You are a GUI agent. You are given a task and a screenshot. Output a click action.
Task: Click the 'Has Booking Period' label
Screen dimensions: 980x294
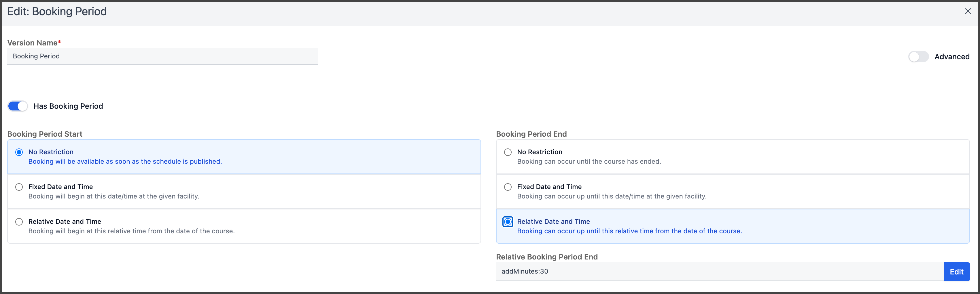68,106
